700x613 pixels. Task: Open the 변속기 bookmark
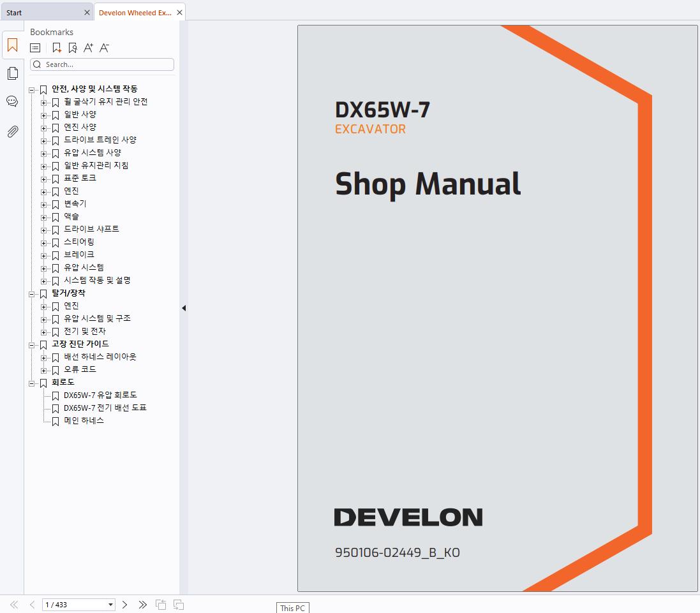coord(75,203)
